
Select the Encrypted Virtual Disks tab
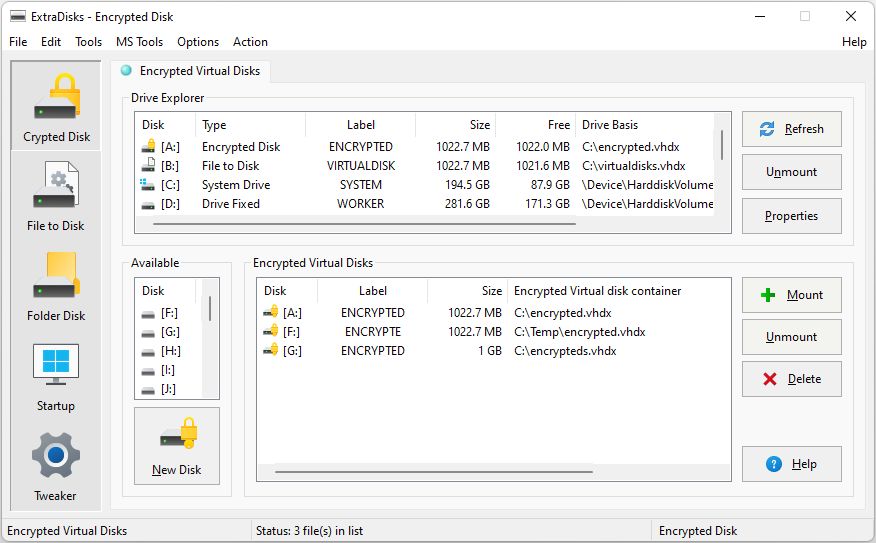[x=190, y=71]
